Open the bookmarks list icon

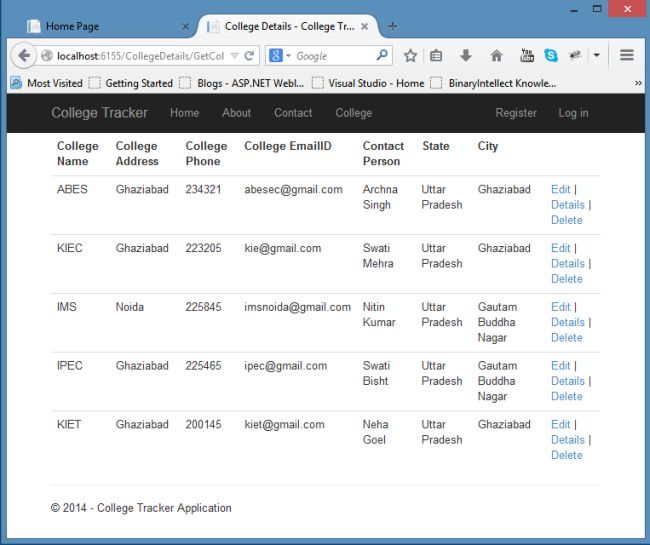coord(436,56)
